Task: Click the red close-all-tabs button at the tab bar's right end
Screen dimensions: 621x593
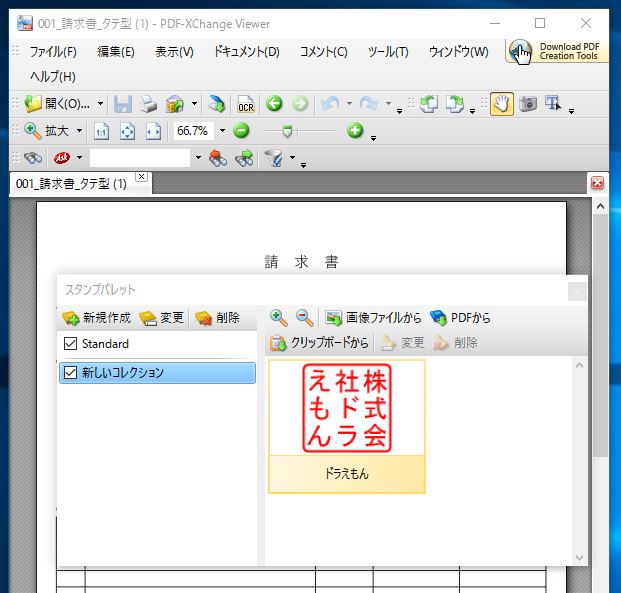Action: 597,183
